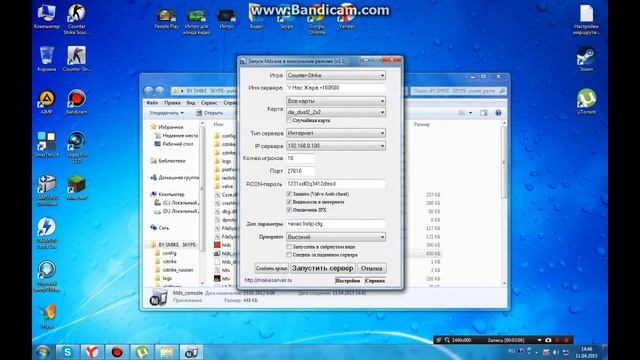Viewport: 640px width, 360px height.
Task: Click the Explorer help question mark icon
Action: (498, 113)
